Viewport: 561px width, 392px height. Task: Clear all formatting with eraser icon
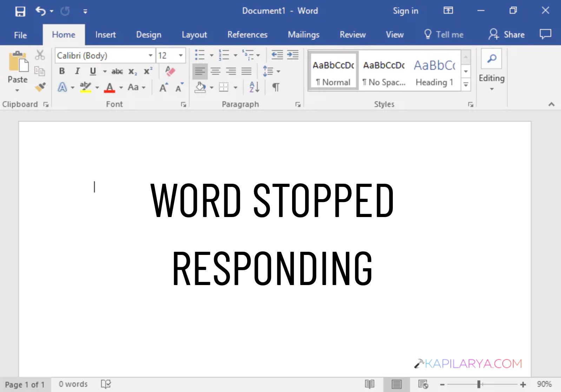click(170, 71)
